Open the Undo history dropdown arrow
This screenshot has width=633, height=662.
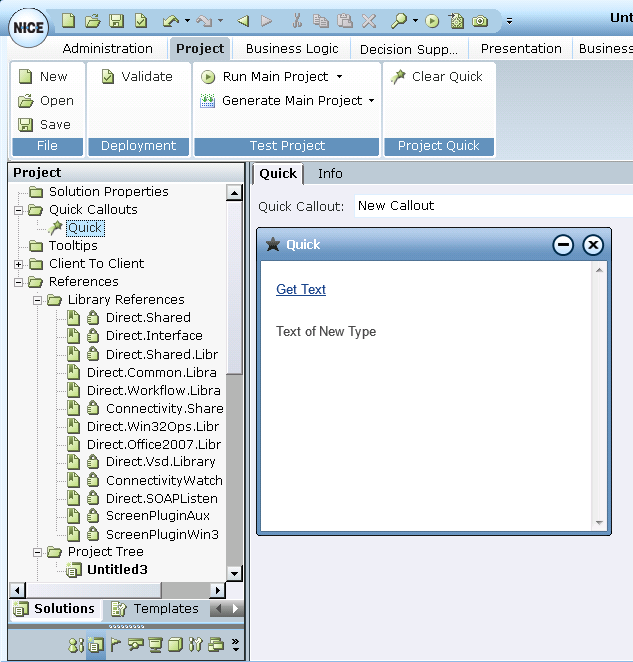click(x=187, y=20)
